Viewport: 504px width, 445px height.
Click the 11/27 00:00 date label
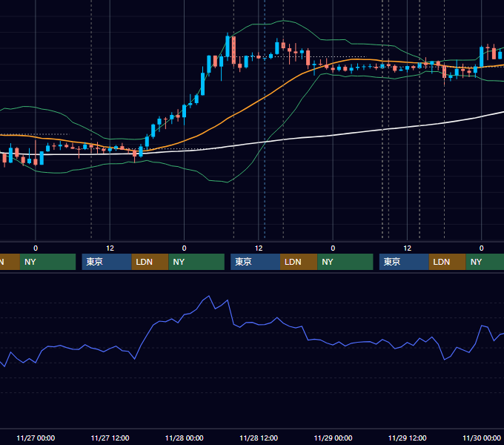[36, 438]
